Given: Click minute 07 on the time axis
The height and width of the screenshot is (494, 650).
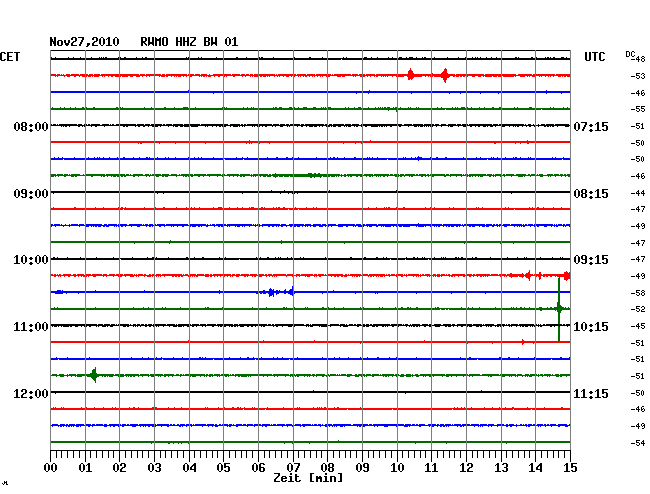Looking at the screenshot, I should point(293,467).
